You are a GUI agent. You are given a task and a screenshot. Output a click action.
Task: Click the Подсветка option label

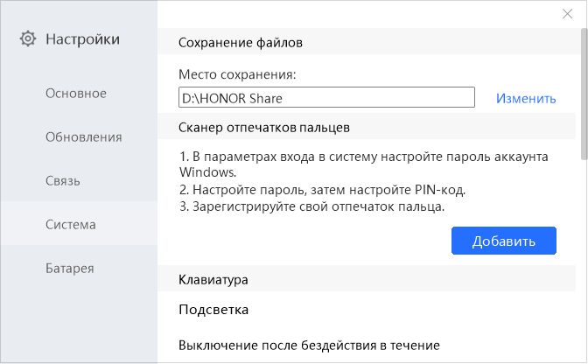pyautogui.click(x=213, y=310)
